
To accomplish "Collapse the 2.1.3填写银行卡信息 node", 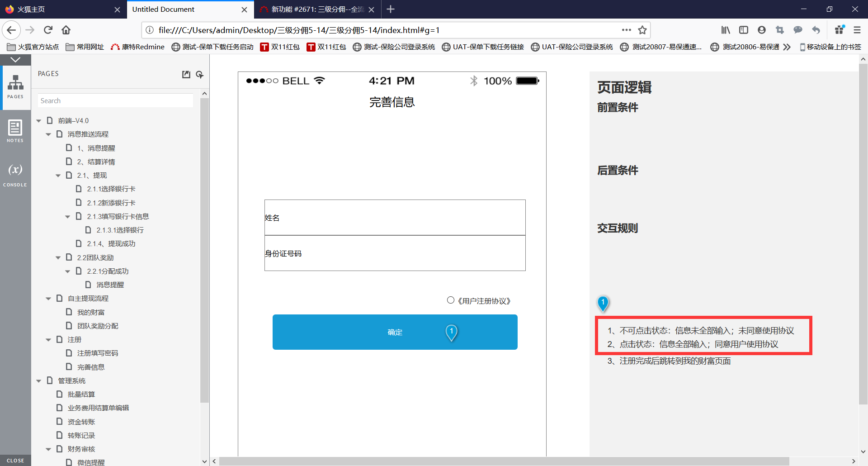I will [67, 217].
